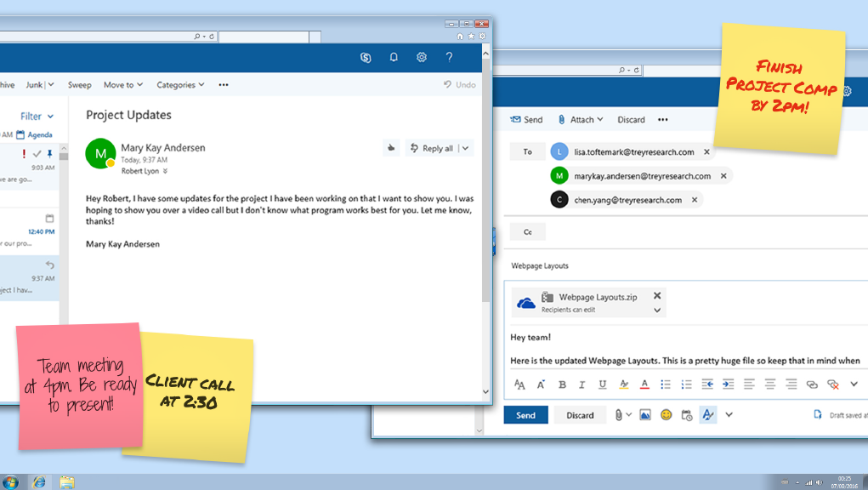Viewport: 868px width, 490px height.
Task: Open settings gear in the Project Updates window header
Action: point(422,57)
